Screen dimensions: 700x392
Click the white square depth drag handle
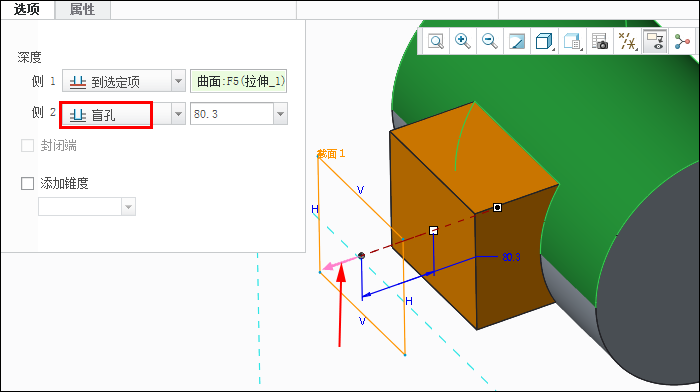pyautogui.click(x=433, y=230)
